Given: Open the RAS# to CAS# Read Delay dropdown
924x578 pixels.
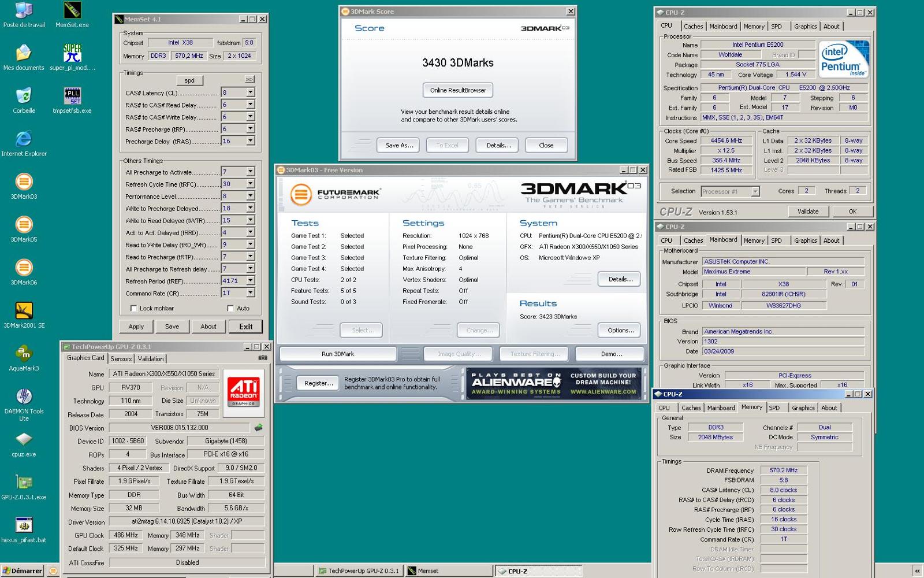Looking at the screenshot, I should (x=251, y=105).
